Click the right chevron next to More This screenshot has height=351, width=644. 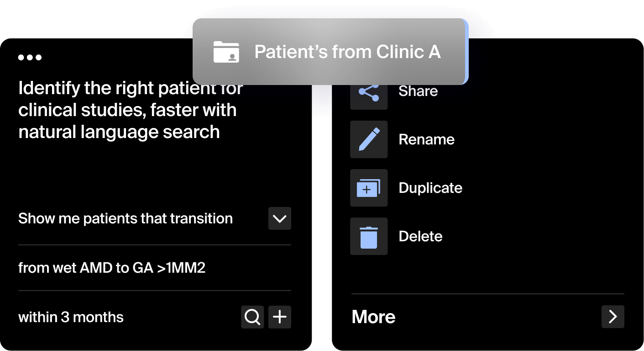(x=613, y=317)
